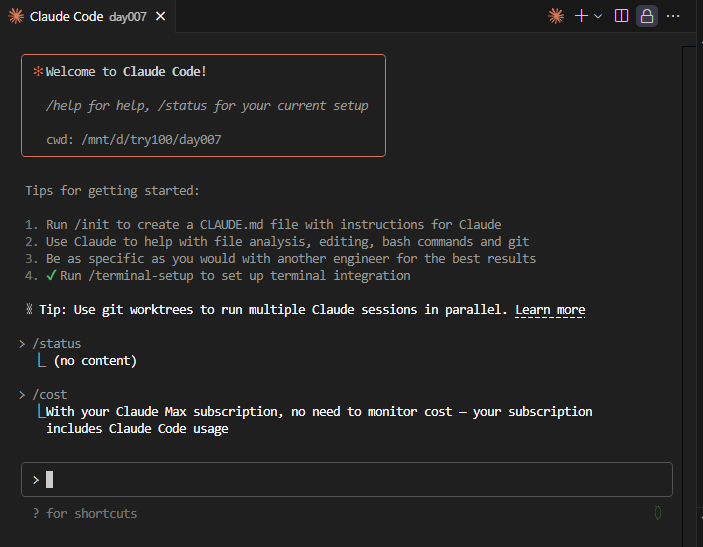Click the '? for shortcuts' hint text

tap(85, 513)
